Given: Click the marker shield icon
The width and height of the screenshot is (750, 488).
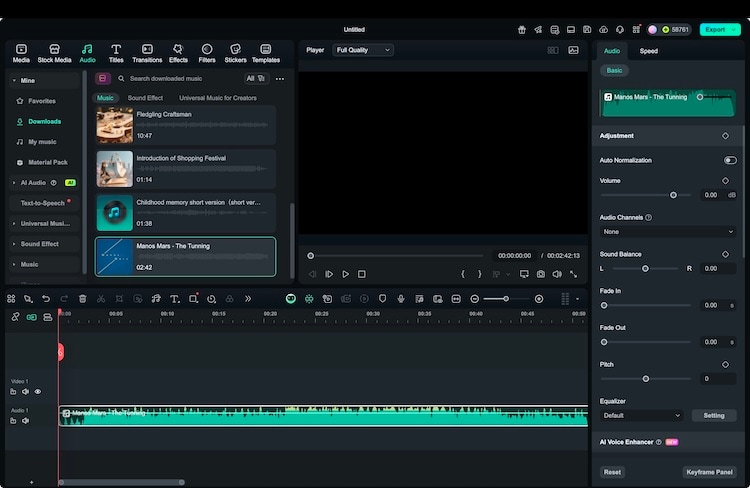Looking at the screenshot, I should [382, 299].
